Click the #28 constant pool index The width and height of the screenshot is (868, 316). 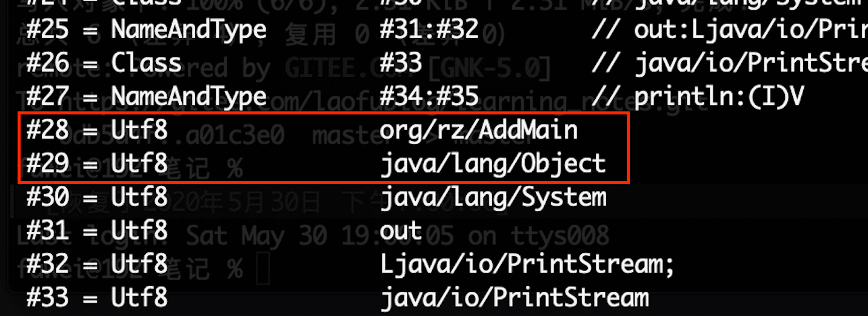(x=48, y=131)
